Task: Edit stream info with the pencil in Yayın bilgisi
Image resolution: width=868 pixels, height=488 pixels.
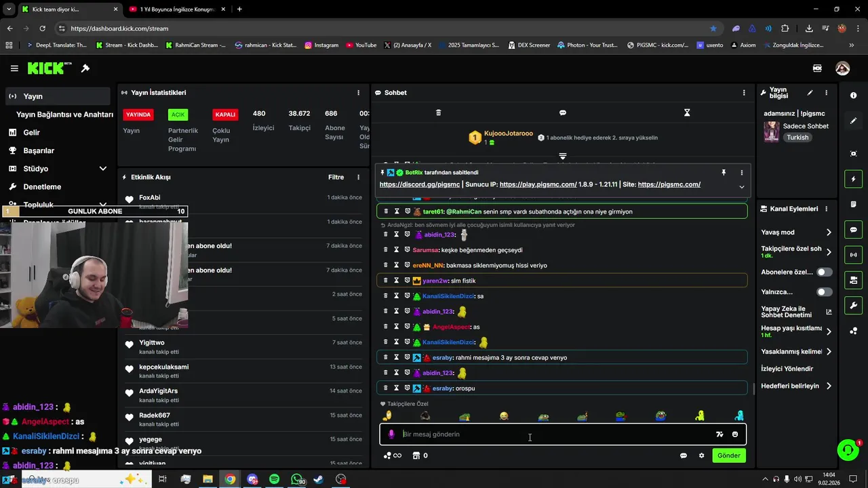Action: pos(810,93)
